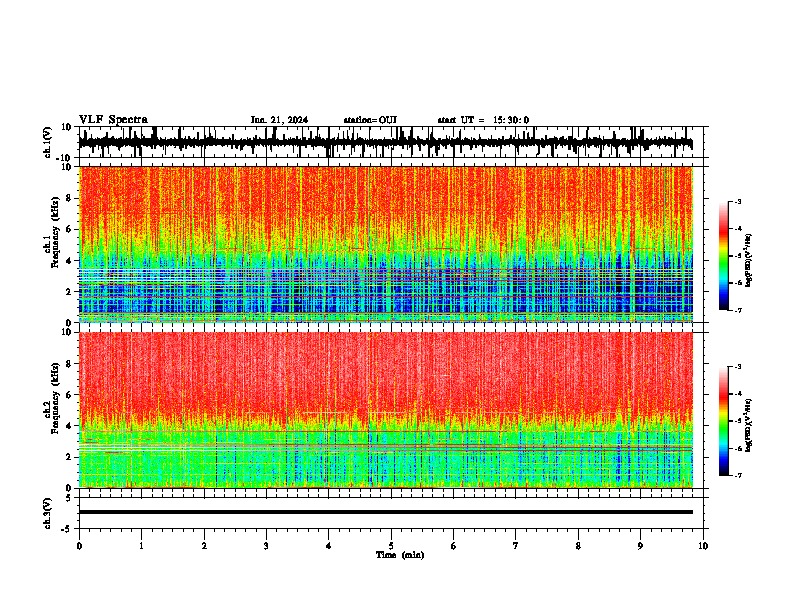Click the flat black ch.3 voltage trace
792x612 pixels.
point(386,512)
